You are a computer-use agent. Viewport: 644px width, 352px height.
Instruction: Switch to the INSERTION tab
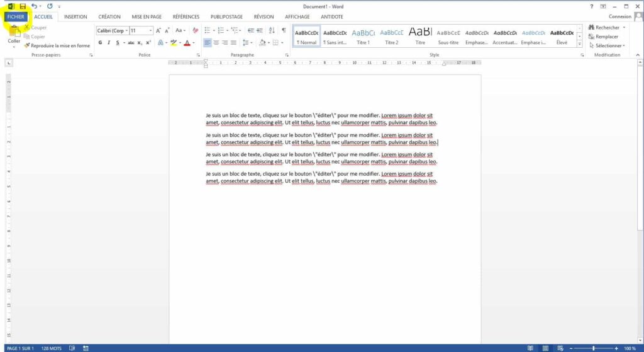pos(75,17)
